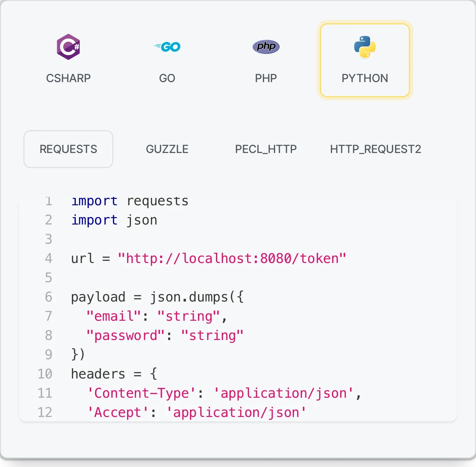Select the HTTP_REQUEST2 library option
This screenshot has height=467, width=476.
tap(376, 149)
